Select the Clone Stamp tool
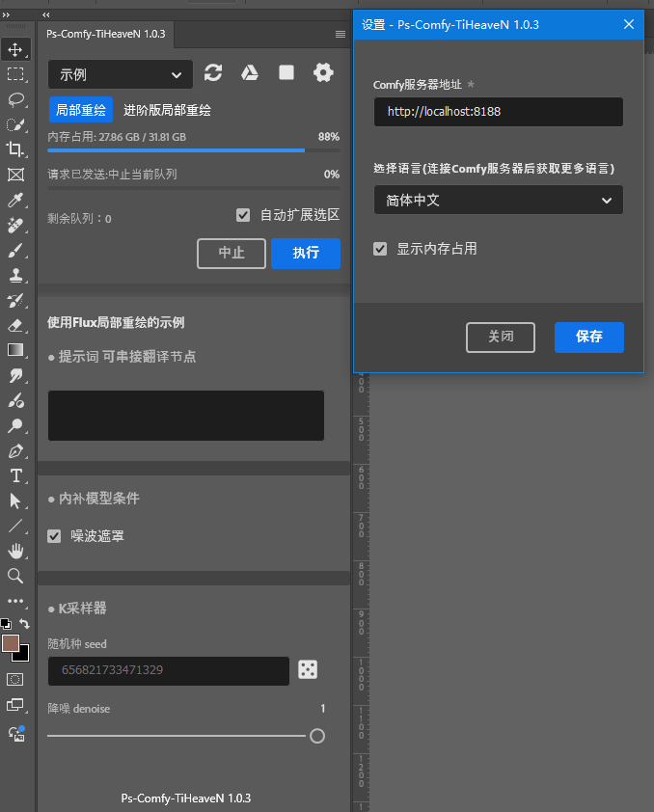The height and width of the screenshot is (812, 654). [x=15, y=275]
